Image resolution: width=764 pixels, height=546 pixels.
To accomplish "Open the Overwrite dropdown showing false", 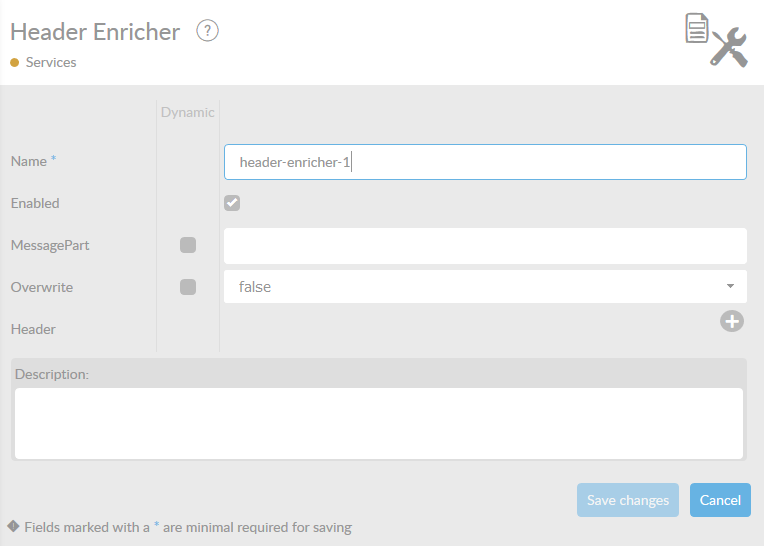I will [485, 287].
